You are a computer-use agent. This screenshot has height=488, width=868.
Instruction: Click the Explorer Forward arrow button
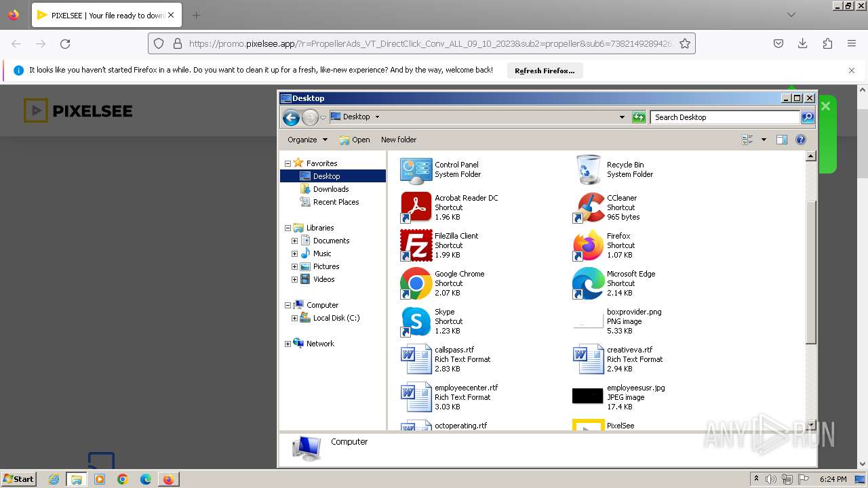310,117
